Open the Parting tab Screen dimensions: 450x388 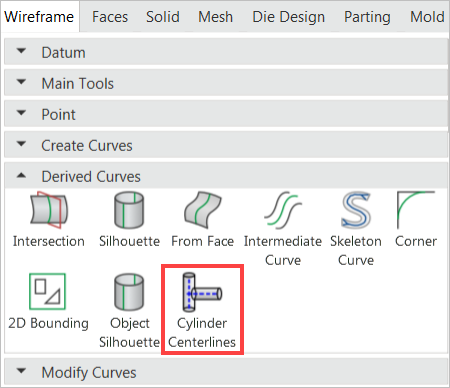click(367, 17)
